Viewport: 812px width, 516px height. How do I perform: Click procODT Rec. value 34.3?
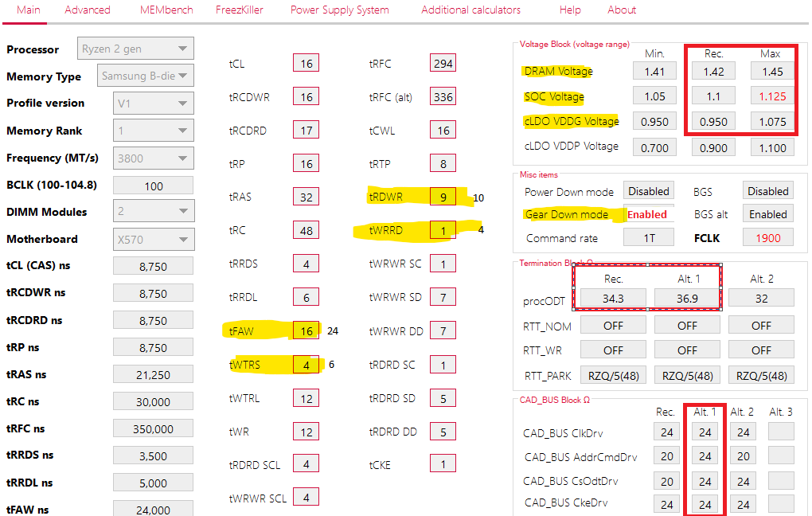point(613,299)
